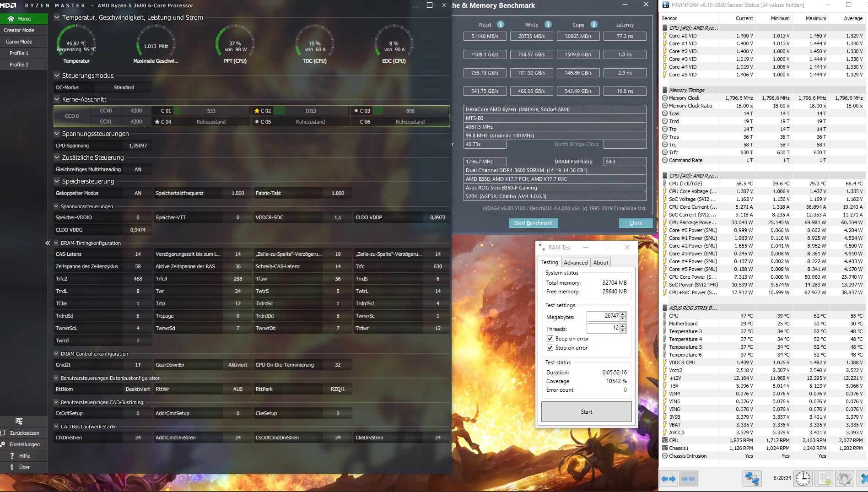Screen dimensions: 868x492
Task: Click the Megabytes input field
Action: [603, 316]
